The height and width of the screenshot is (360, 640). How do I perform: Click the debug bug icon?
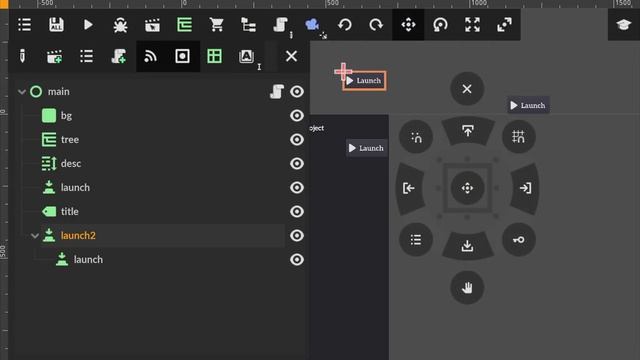[x=120, y=25]
